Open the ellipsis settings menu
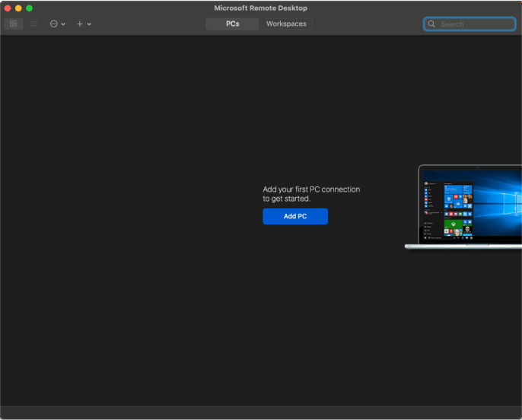The height and width of the screenshot is (420, 522). (x=53, y=24)
